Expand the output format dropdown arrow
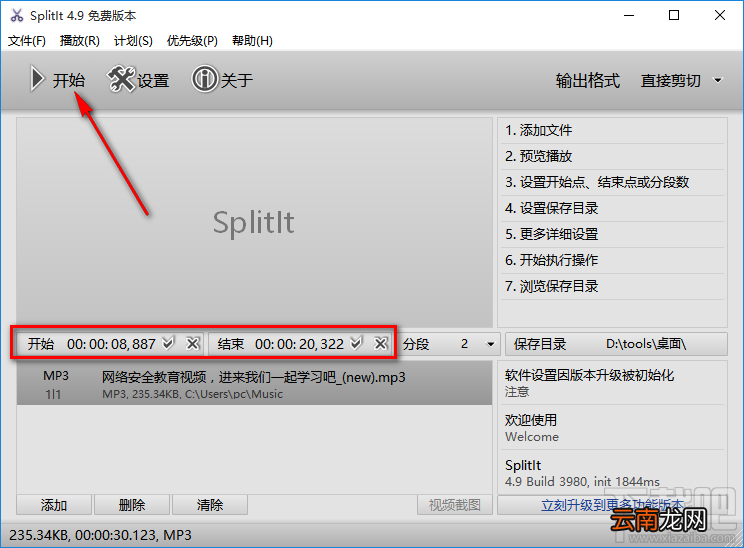Screen dimensions: 744x548 click(x=718, y=80)
